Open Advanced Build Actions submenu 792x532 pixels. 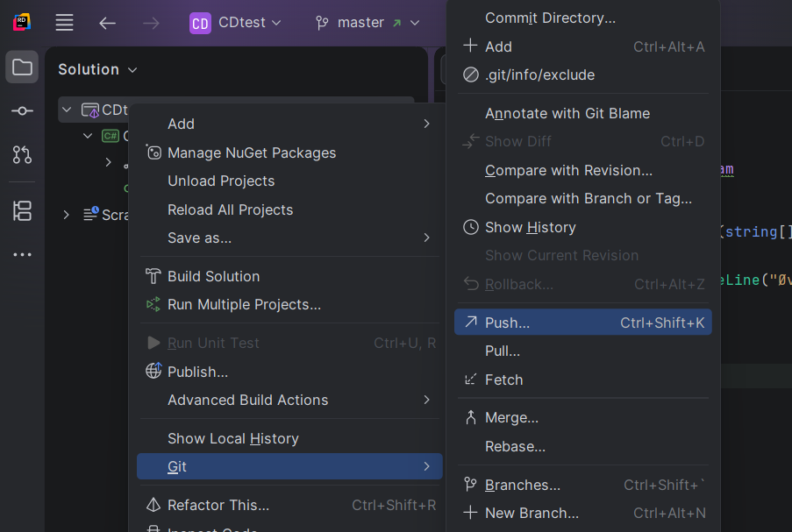[x=289, y=400]
